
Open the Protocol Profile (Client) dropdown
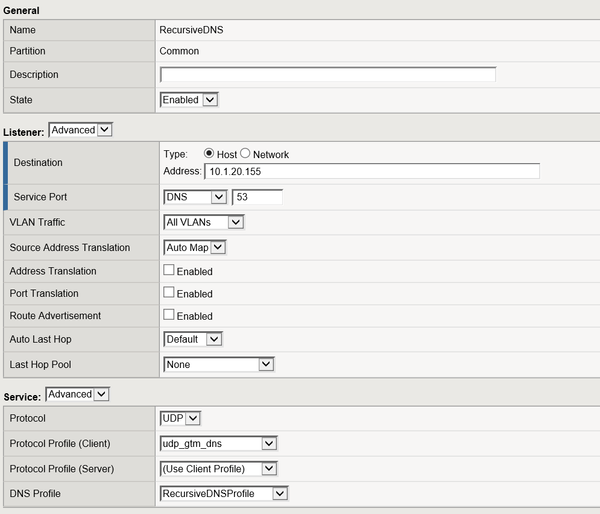click(x=218, y=443)
